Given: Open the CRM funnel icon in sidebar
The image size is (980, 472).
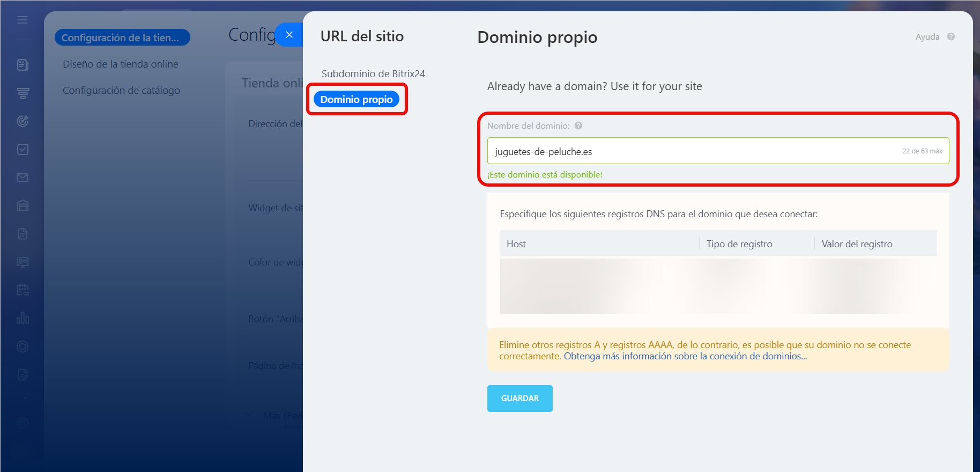Looking at the screenshot, I should click(23, 93).
